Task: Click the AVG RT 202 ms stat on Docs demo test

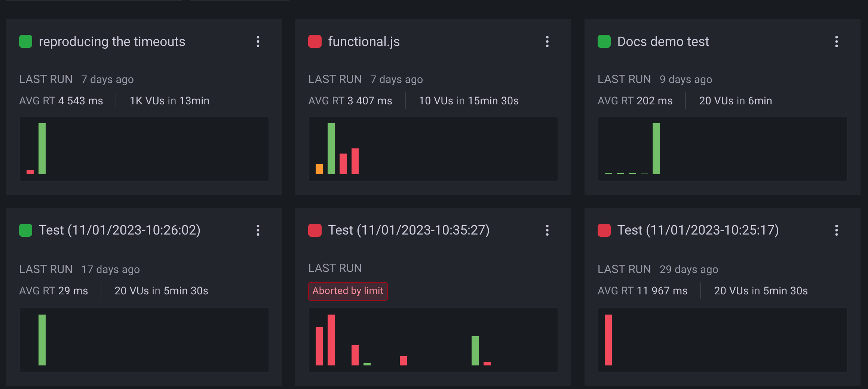Action: pyautogui.click(x=635, y=101)
